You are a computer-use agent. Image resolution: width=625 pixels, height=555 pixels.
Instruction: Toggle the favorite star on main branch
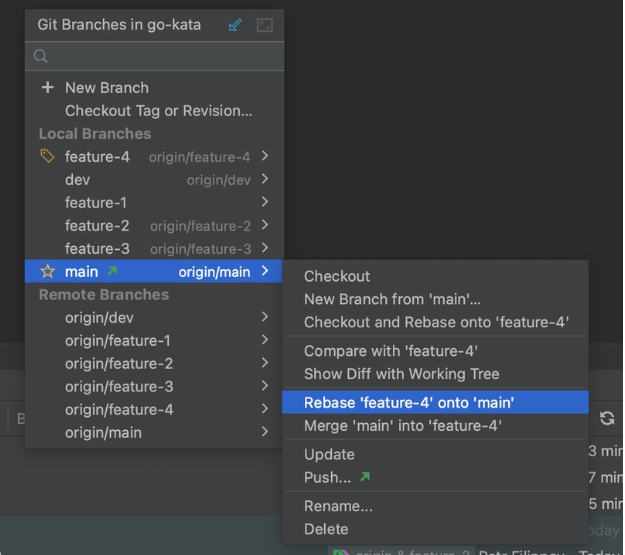click(x=47, y=271)
